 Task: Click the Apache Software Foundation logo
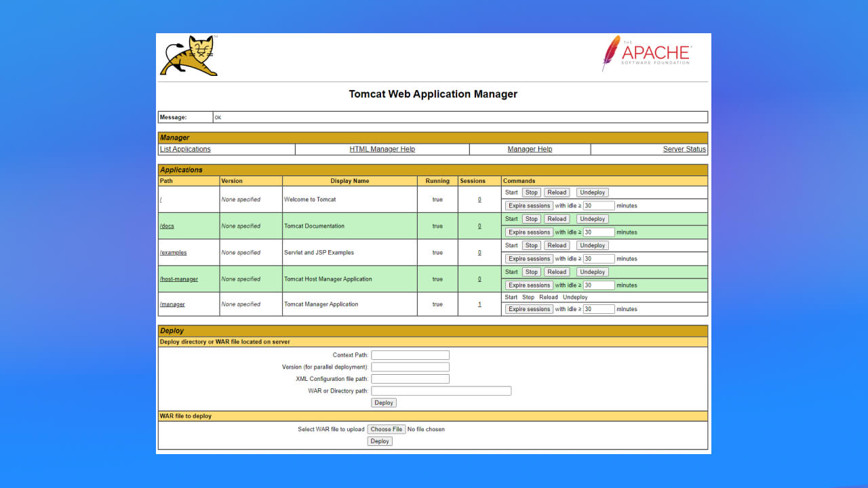pos(646,54)
